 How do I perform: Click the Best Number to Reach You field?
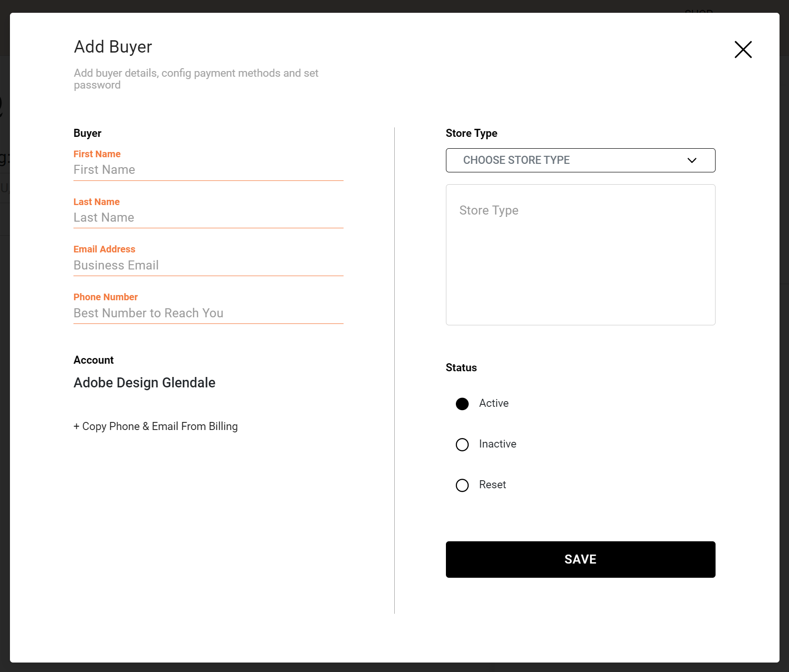pyautogui.click(x=208, y=314)
